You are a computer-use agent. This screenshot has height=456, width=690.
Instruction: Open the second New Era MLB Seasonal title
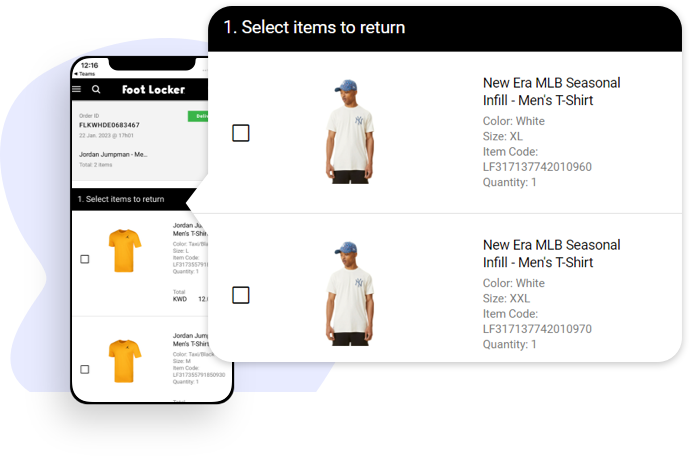(x=551, y=253)
